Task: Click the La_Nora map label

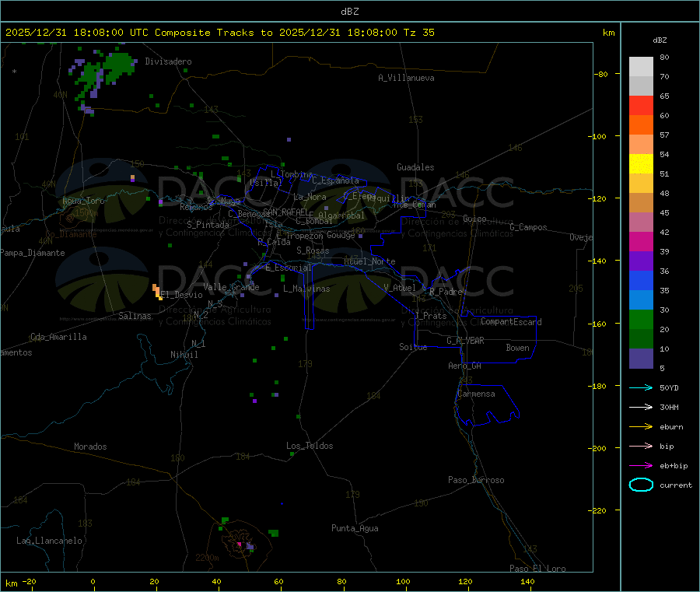Action: click(310, 197)
